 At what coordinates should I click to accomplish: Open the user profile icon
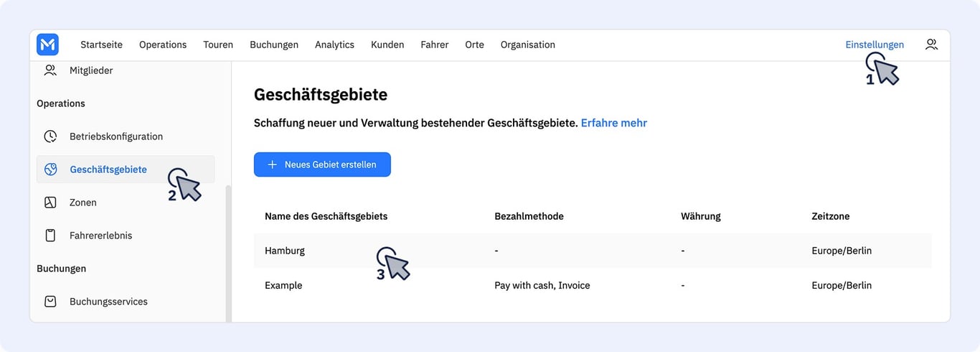(931, 45)
